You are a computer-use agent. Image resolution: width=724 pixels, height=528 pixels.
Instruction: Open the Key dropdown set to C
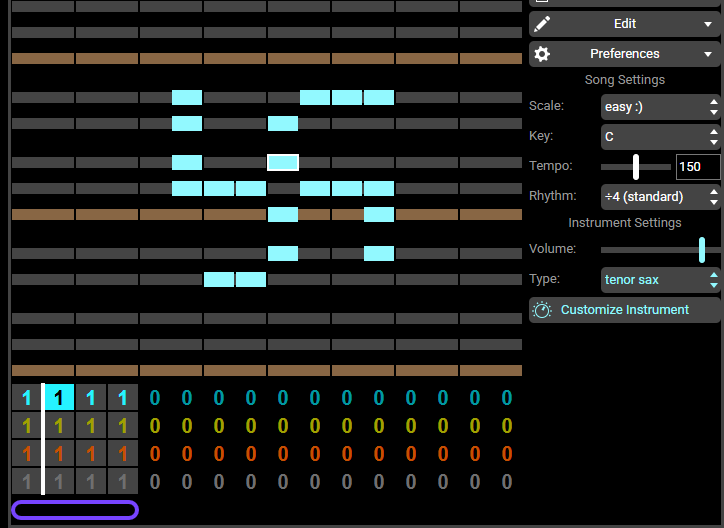point(661,137)
